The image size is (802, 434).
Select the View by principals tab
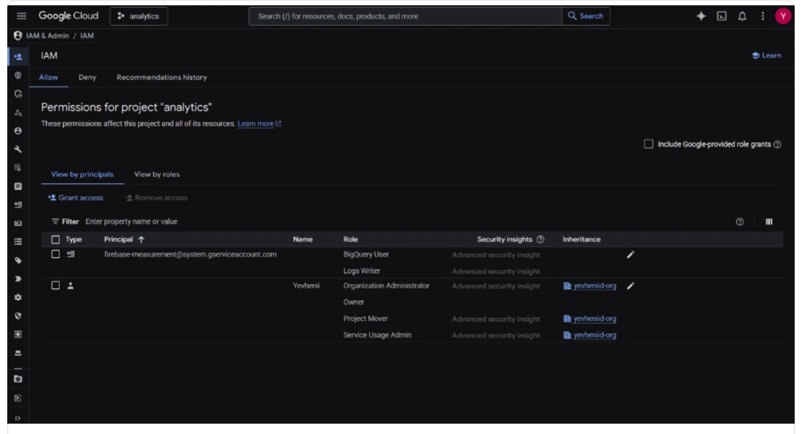pos(82,174)
